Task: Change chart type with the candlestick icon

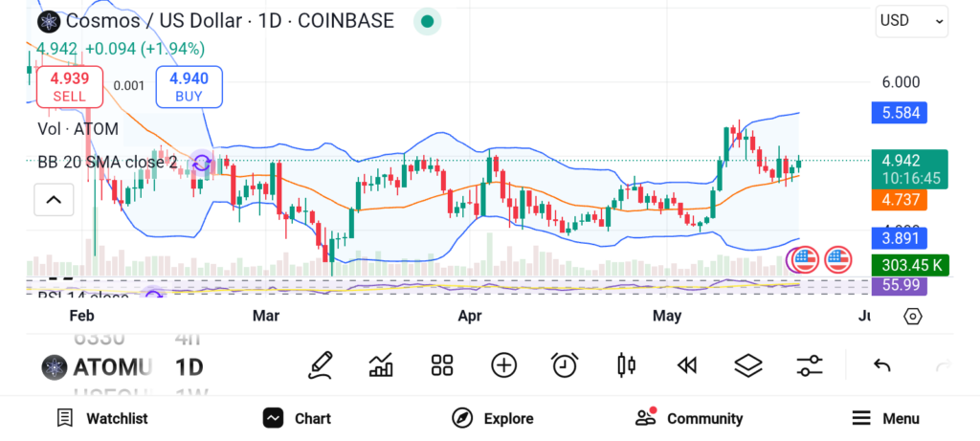Action: (626, 365)
